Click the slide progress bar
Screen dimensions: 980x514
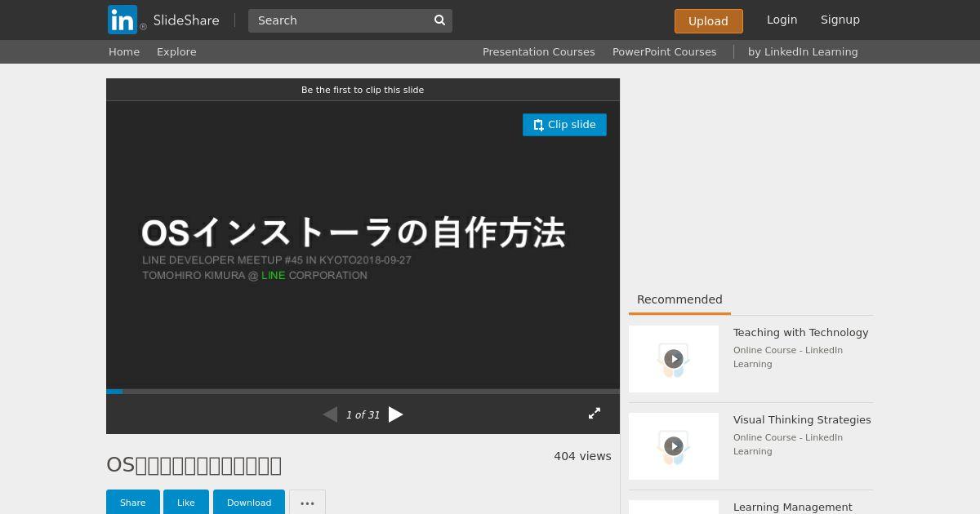363,392
